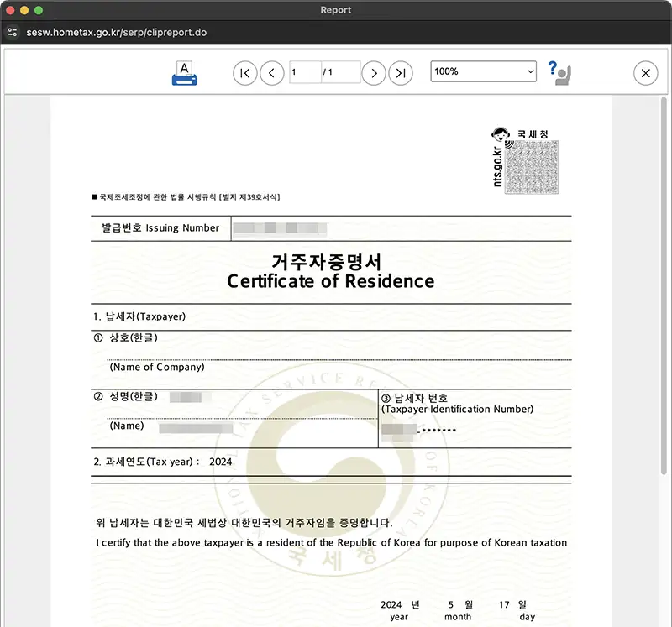The width and height of the screenshot is (672, 627).
Task: Click the '발급번호 Issuing Number' label
Action: pyautogui.click(x=160, y=227)
